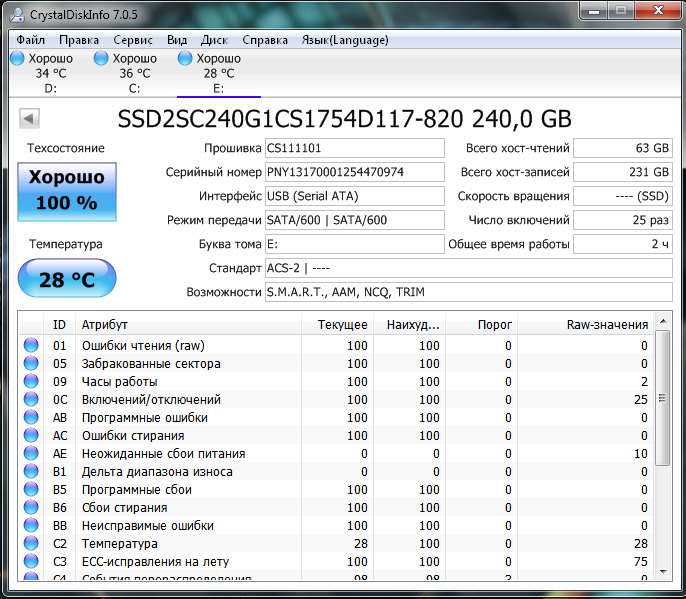The width and height of the screenshot is (686, 599).
Task: Sort by the Текущее column header
Action: click(x=337, y=325)
